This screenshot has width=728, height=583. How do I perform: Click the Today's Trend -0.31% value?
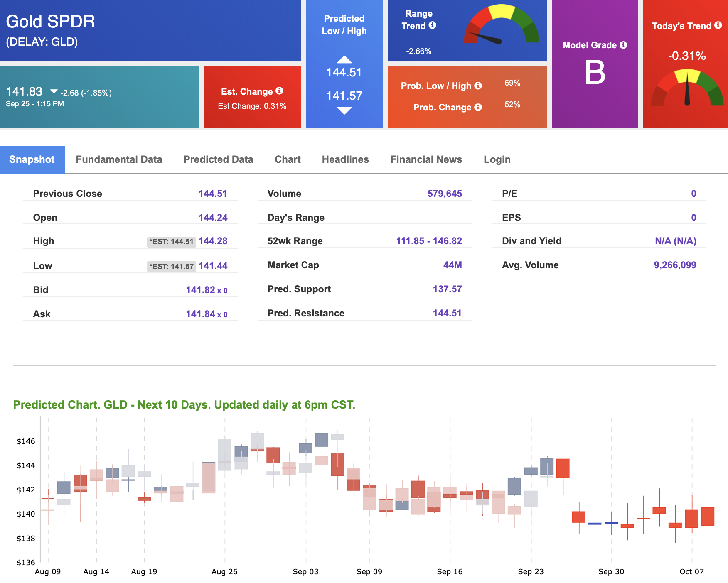pos(686,56)
